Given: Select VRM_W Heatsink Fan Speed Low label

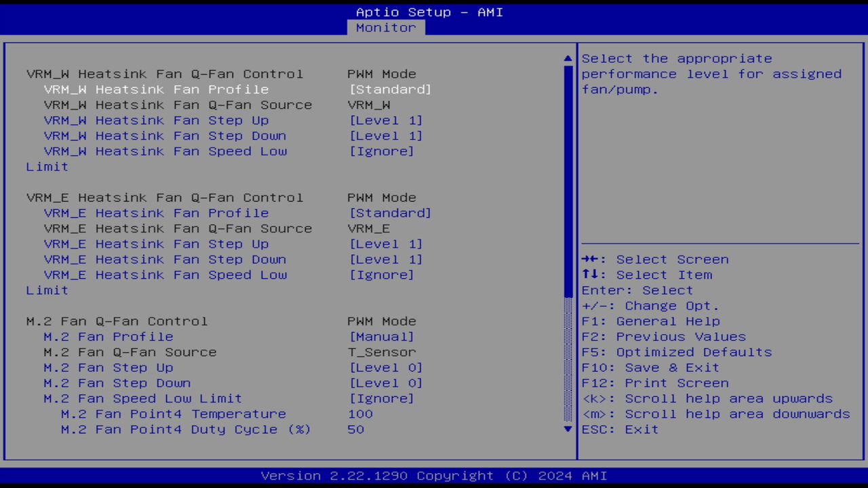Looking at the screenshot, I should (x=165, y=152).
